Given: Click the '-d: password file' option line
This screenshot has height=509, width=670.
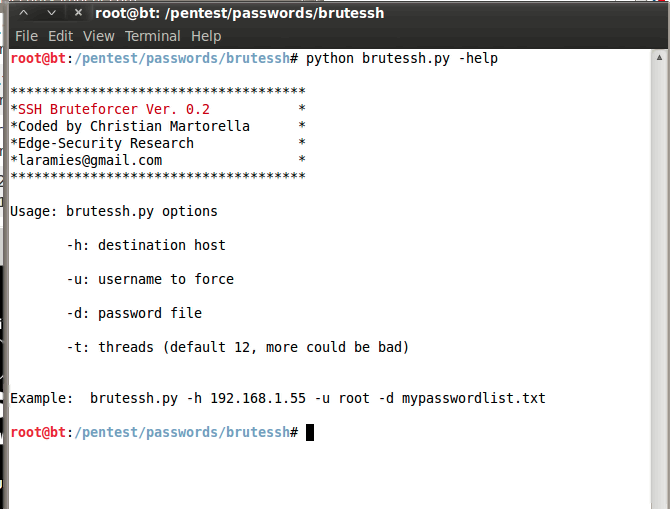Looking at the screenshot, I should pos(134,313).
